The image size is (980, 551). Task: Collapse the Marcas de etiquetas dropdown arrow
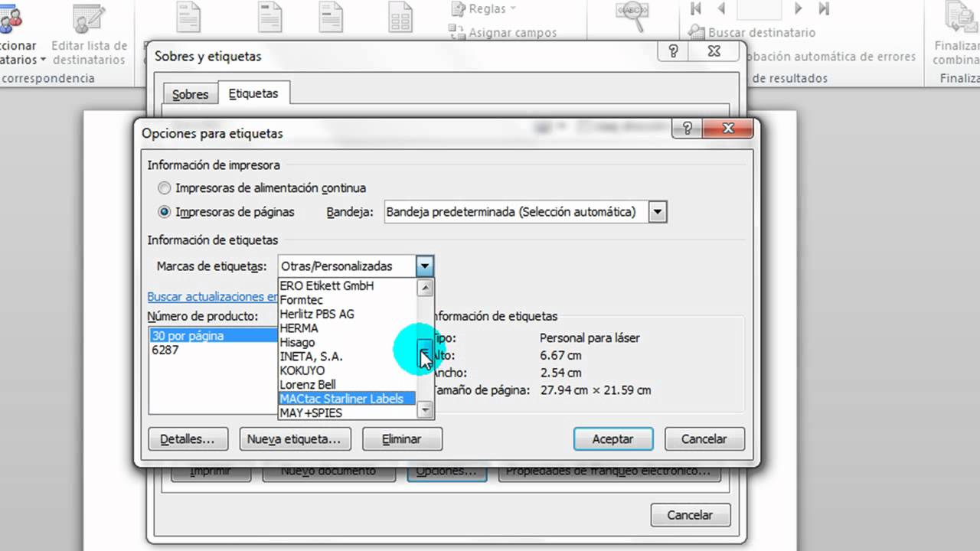[x=425, y=266]
